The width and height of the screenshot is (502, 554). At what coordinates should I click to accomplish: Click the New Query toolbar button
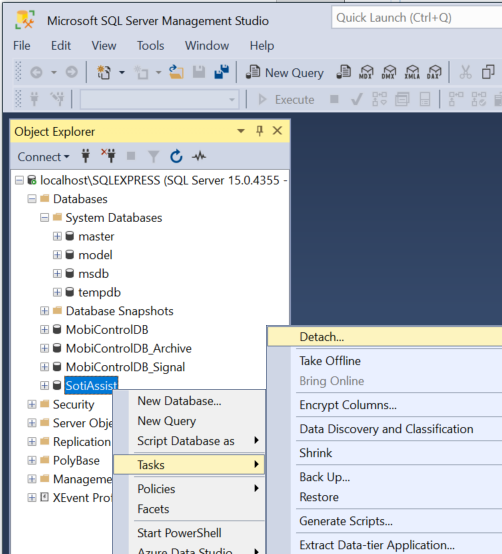(285, 72)
